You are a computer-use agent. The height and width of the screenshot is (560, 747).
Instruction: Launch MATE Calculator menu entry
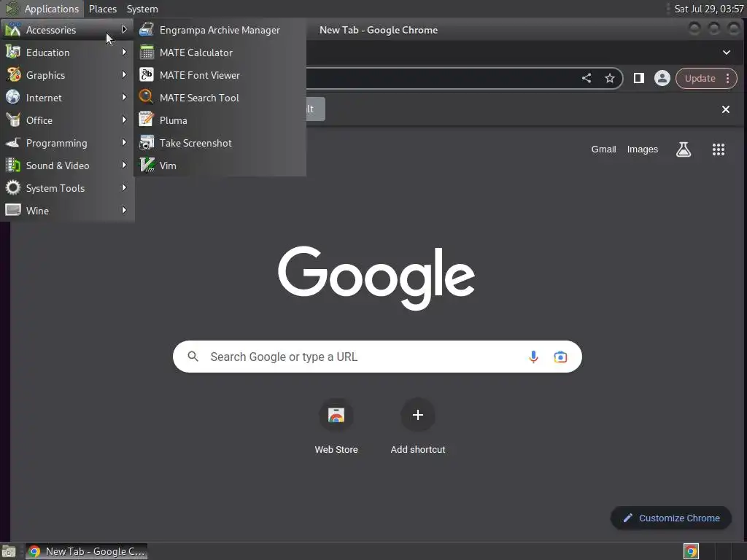click(x=220, y=52)
